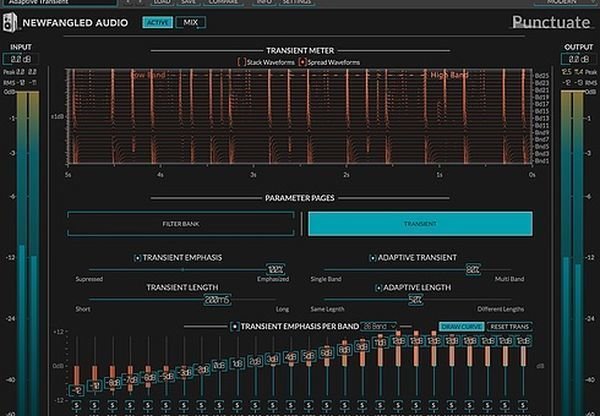Click the 'Low Band' label in meter
The height and width of the screenshot is (416, 600).
point(148,75)
